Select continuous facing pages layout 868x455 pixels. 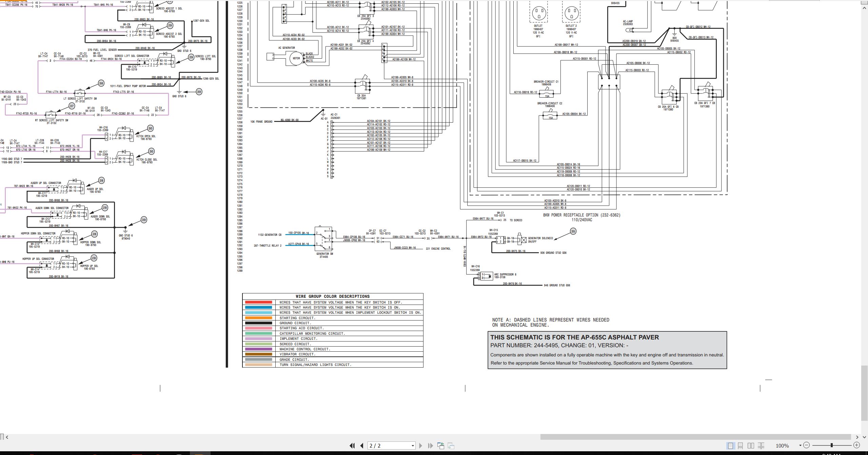tap(761, 446)
